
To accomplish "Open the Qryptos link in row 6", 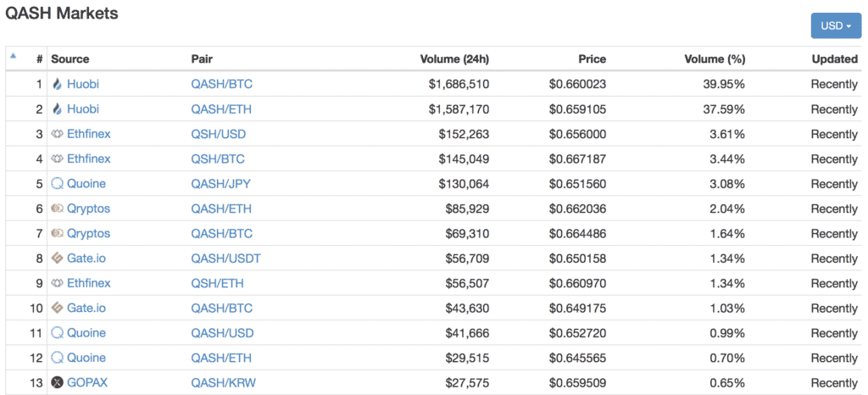I will pyautogui.click(x=88, y=209).
